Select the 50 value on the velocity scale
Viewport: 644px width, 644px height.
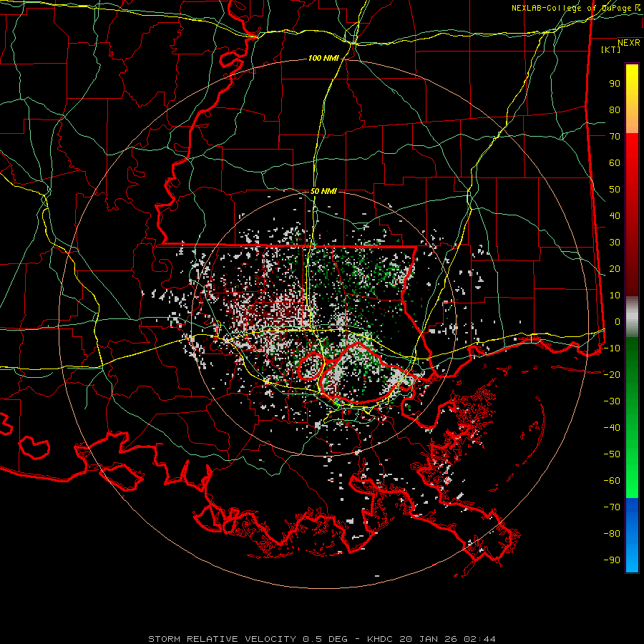[615, 190]
